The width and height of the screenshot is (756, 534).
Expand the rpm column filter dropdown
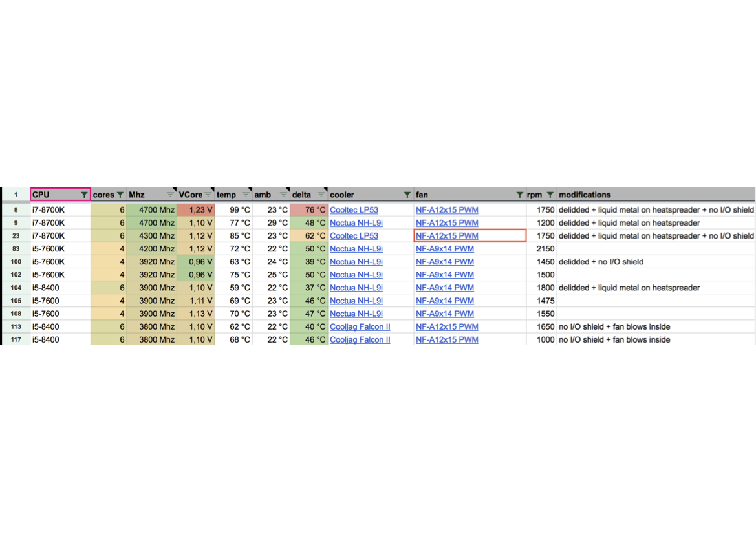(550, 195)
